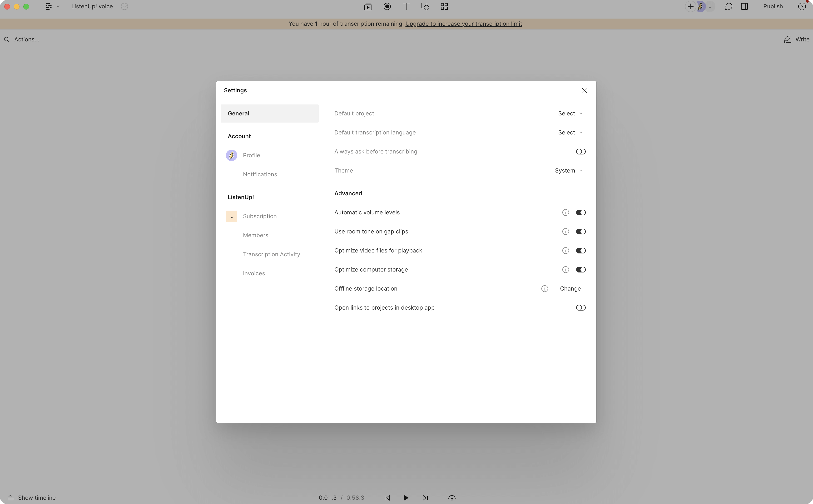This screenshot has height=504, width=813.
Task: Show info for Automatic volume levels
Action: click(x=565, y=213)
